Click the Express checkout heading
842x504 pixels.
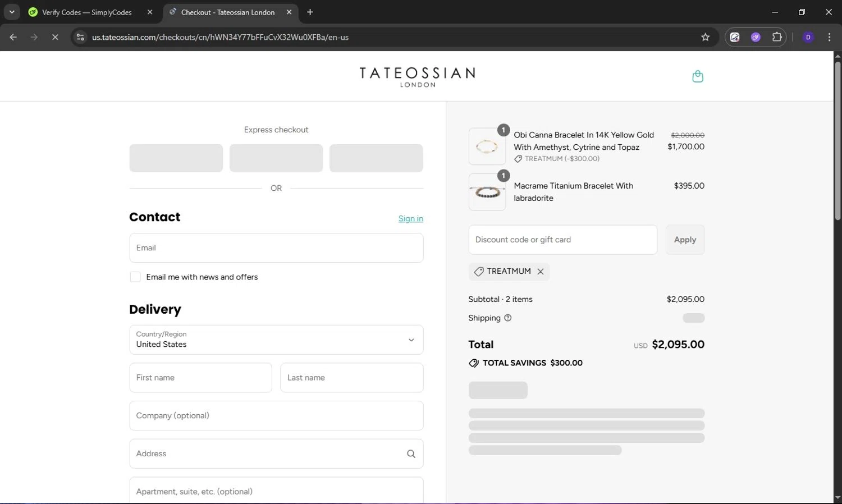tap(276, 130)
